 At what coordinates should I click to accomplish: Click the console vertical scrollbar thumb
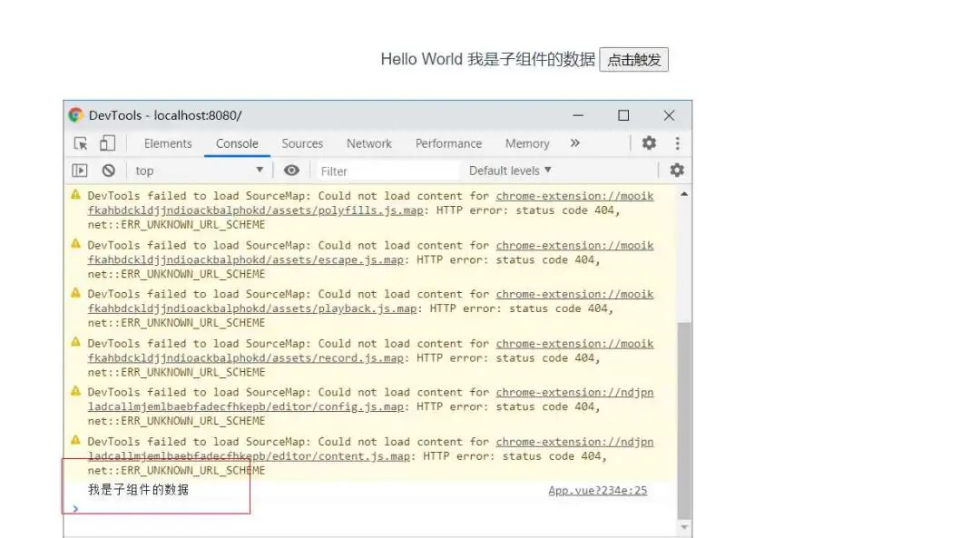coord(684,420)
